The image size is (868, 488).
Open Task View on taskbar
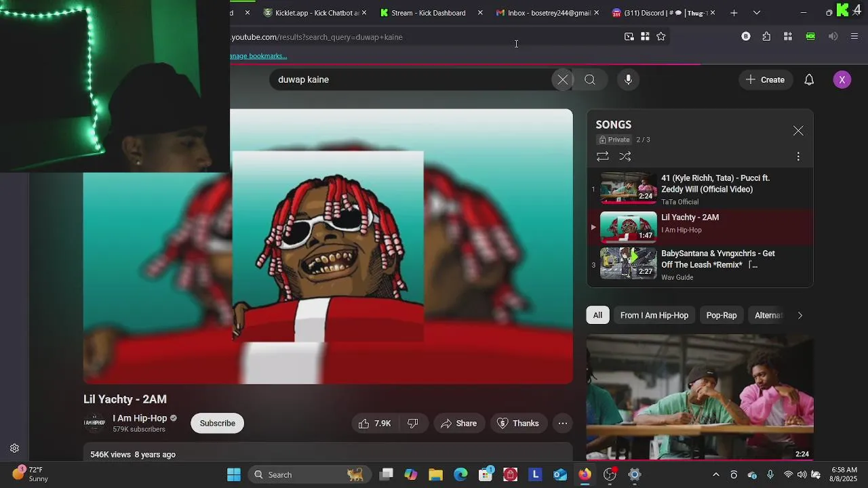387,475
